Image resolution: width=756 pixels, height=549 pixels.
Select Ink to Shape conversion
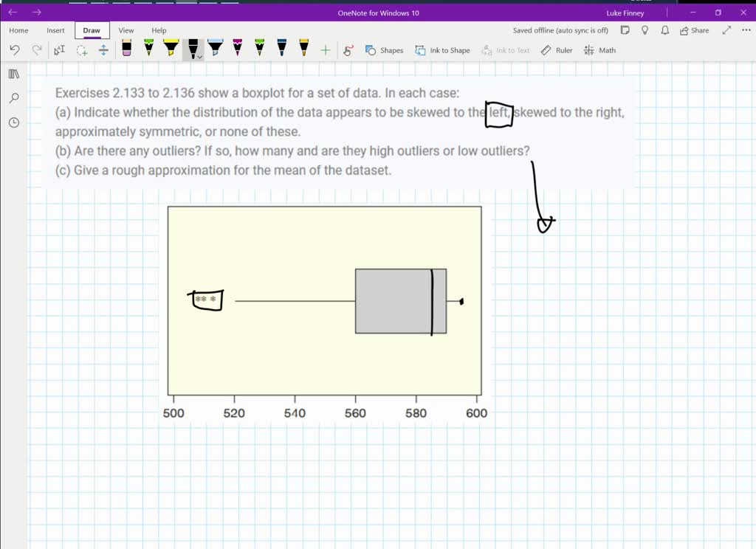pos(442,50)
